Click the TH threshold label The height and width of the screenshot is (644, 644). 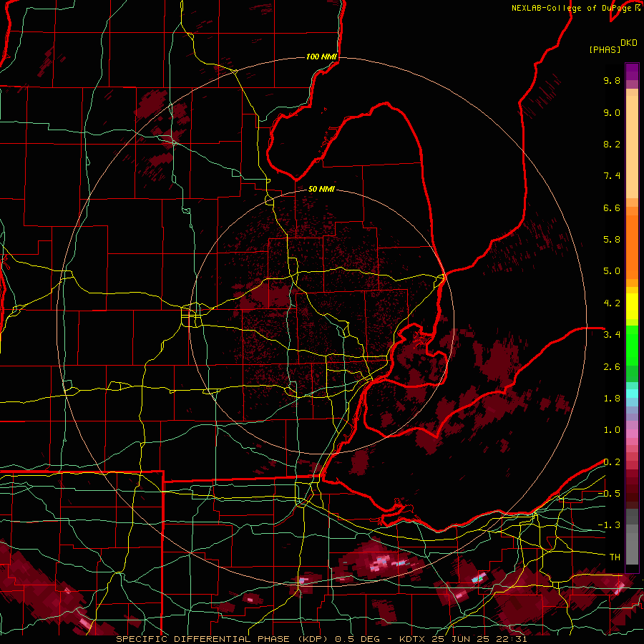click(x=615, y=557)
